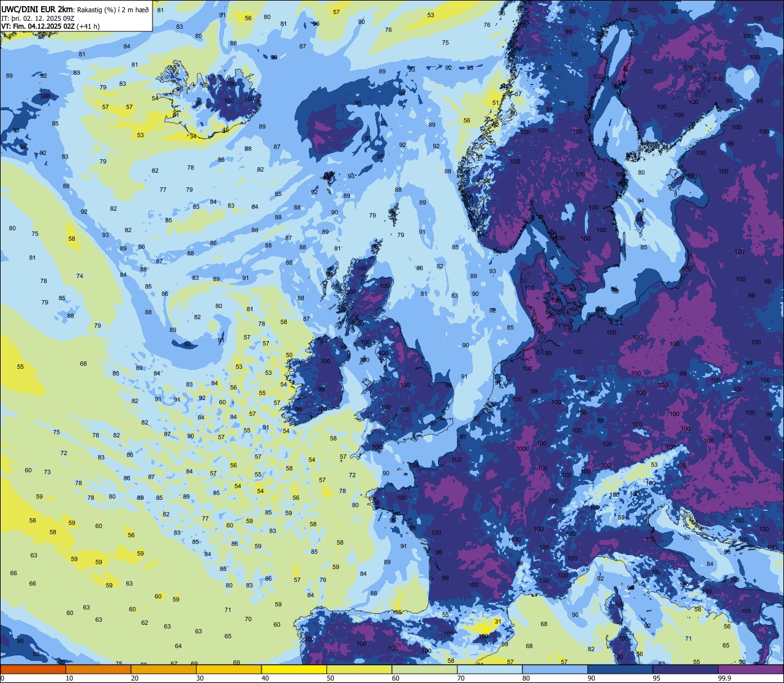Click the legend tick label '95'

click(657, 678)
